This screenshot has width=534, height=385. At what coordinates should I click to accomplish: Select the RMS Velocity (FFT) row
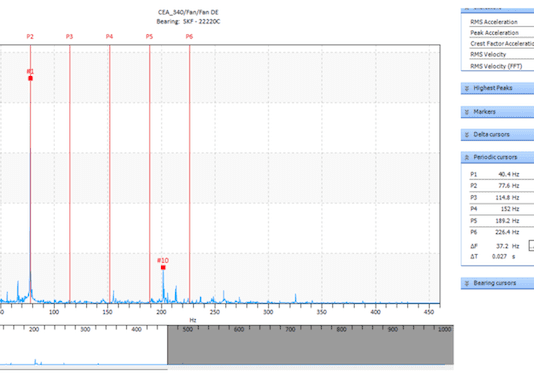point(501,66)
